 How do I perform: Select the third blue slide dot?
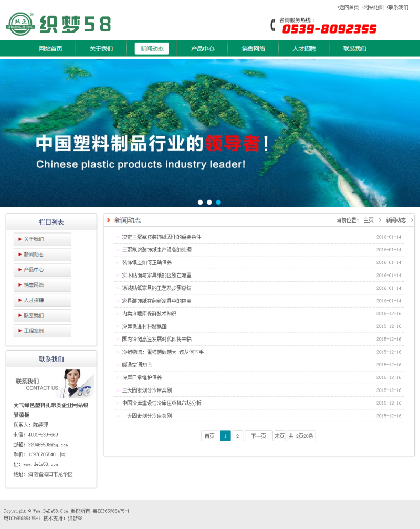(218, 202)
